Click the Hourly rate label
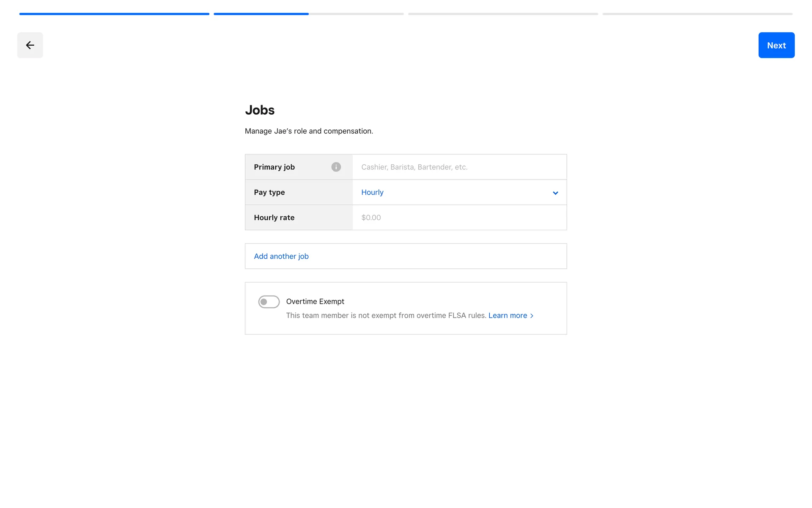This screenshot has height=508, width=812. [x=274, y=218]
